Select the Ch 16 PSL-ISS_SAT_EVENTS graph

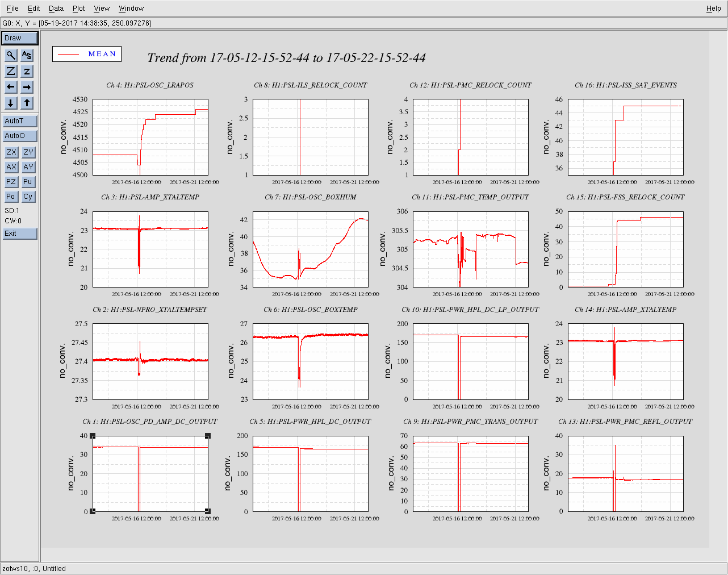click(x=626, y=137)
